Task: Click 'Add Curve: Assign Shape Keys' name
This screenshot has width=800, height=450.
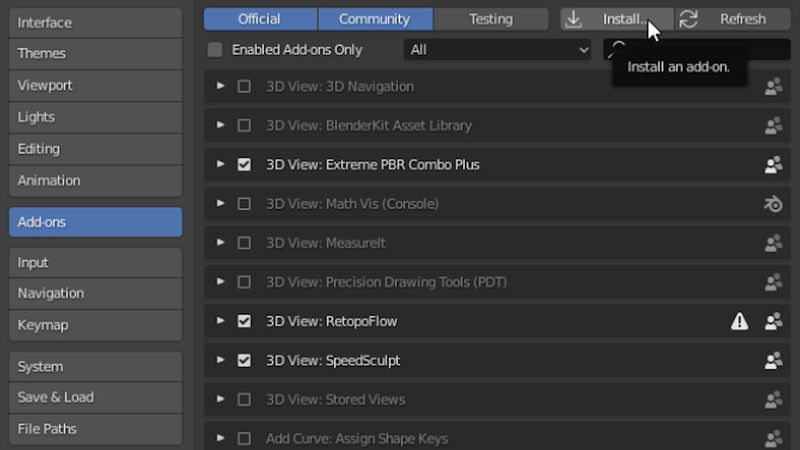Action: (357, 438)
